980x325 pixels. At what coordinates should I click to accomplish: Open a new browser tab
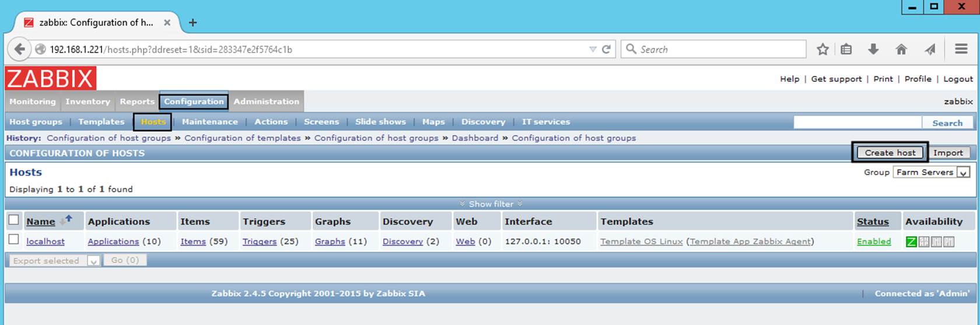coord(192,22)
